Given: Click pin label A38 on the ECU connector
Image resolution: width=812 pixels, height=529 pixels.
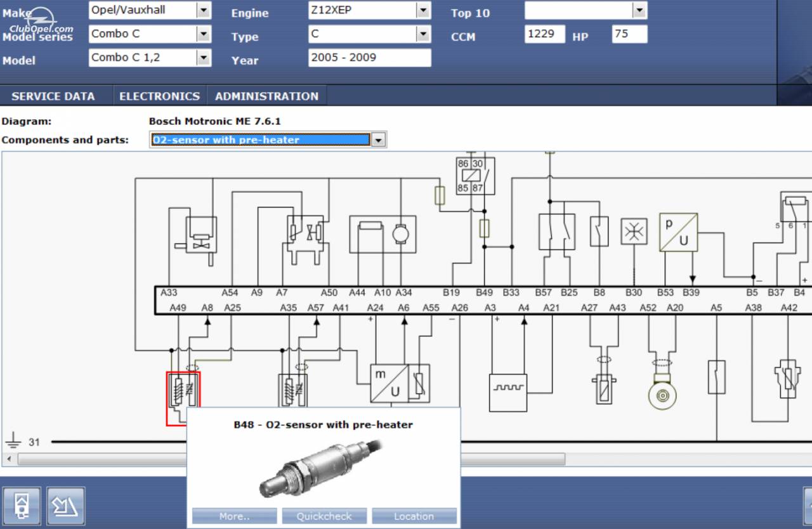Looking at the screenshot, I should [753, 308].
